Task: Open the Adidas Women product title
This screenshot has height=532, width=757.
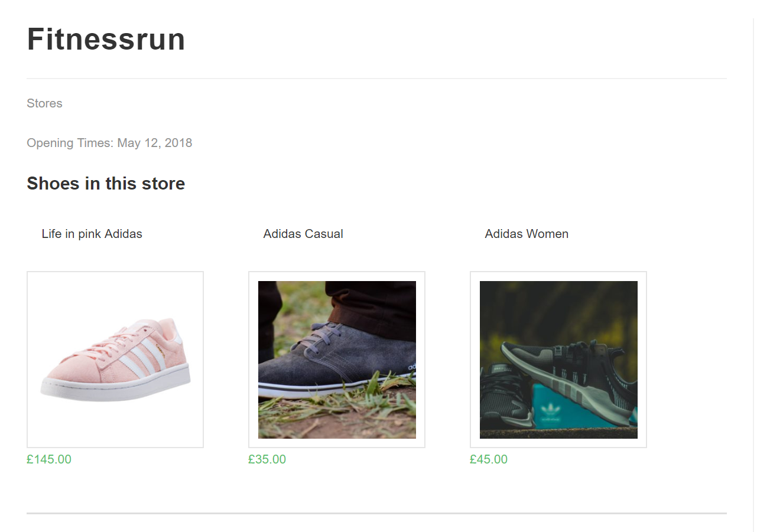Action: (x=527, y=234)
